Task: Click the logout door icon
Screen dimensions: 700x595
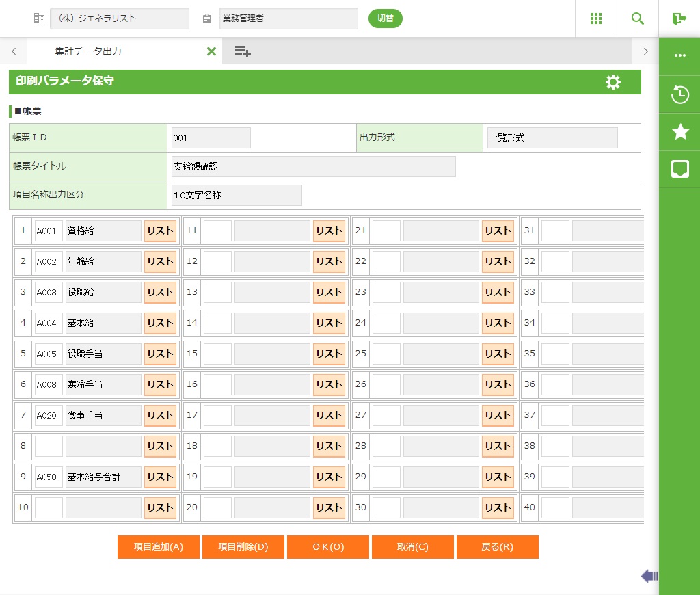Action: [679, 18]
